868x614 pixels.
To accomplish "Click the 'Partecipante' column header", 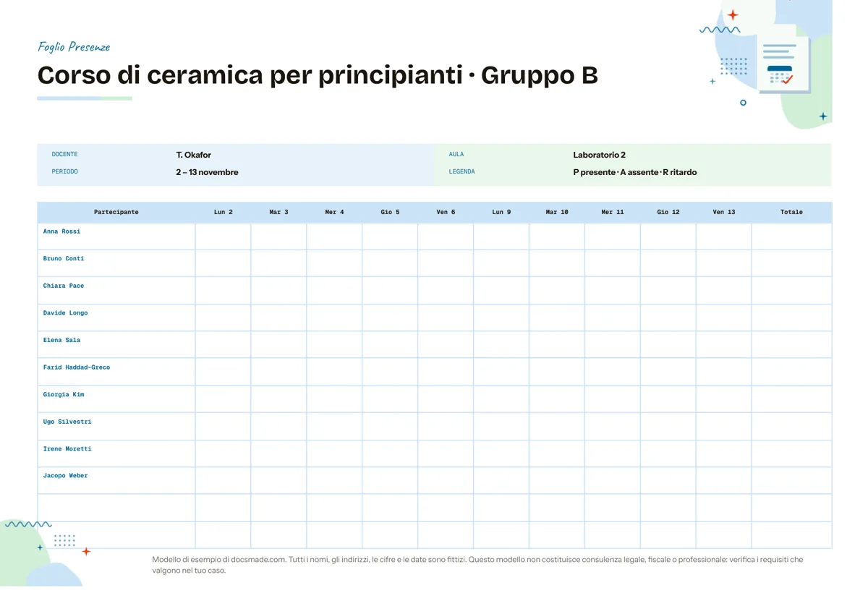I will tap(116, 213).
